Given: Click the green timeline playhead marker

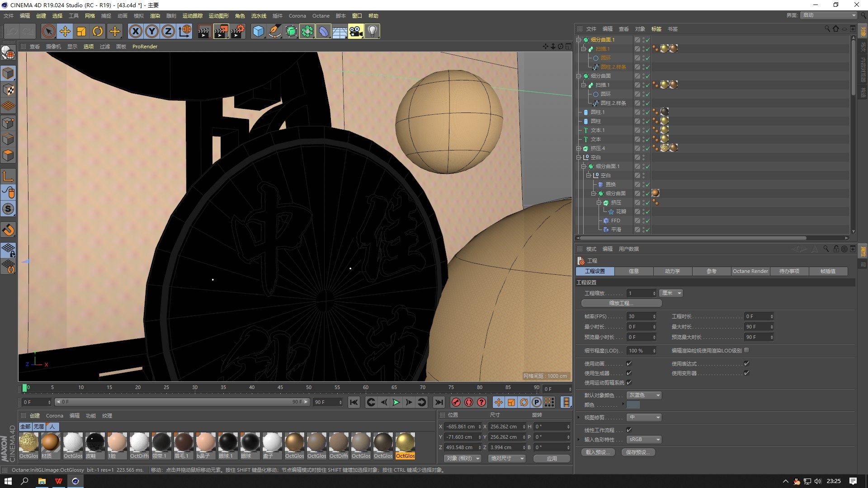Looking at the screenshot, I should click(25, 388).
